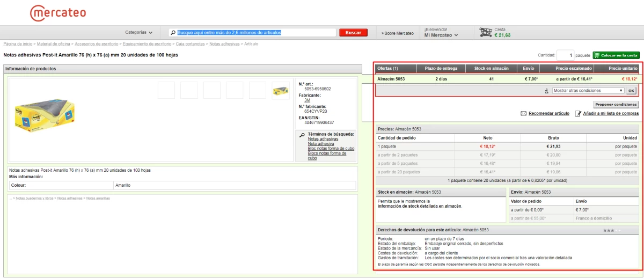The height and width of the screenshot is (278, 644).
Task: Click the notepad icon for shopping list
Action: point(578,114)
